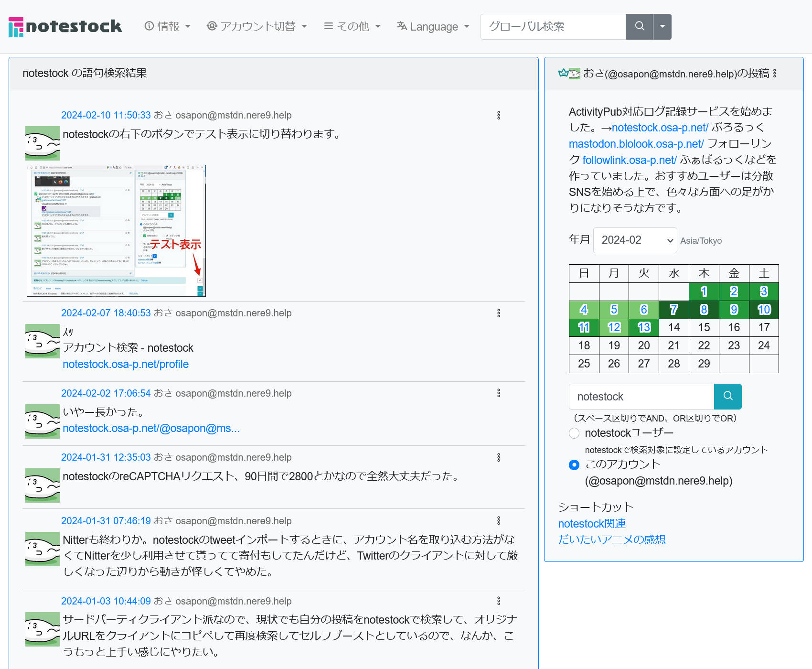Image resolution: width=812 pixels, height=669 pixels.
Task: Open the notestock関連 shortcut
Action: coord(592,524)
